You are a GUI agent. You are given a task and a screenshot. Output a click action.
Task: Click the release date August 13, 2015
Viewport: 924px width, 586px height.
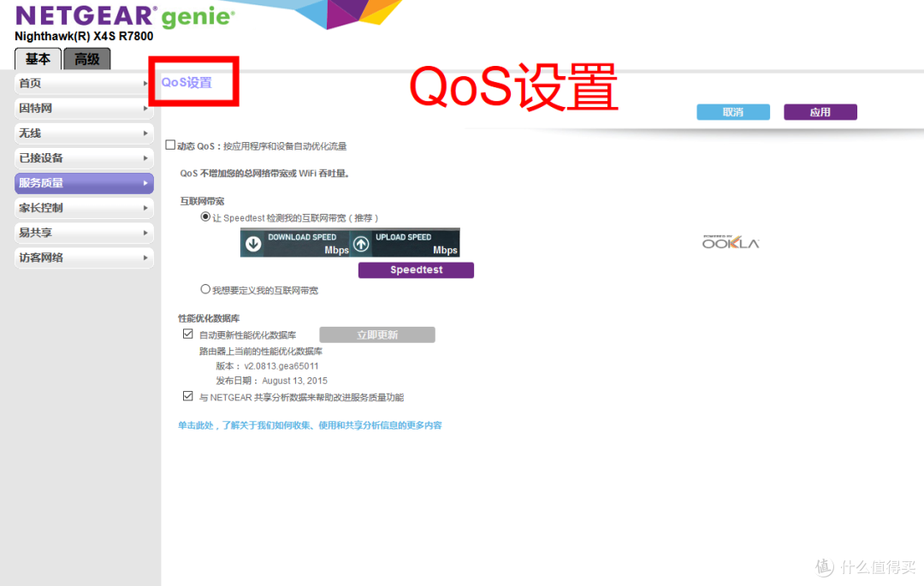click(294, 381)
